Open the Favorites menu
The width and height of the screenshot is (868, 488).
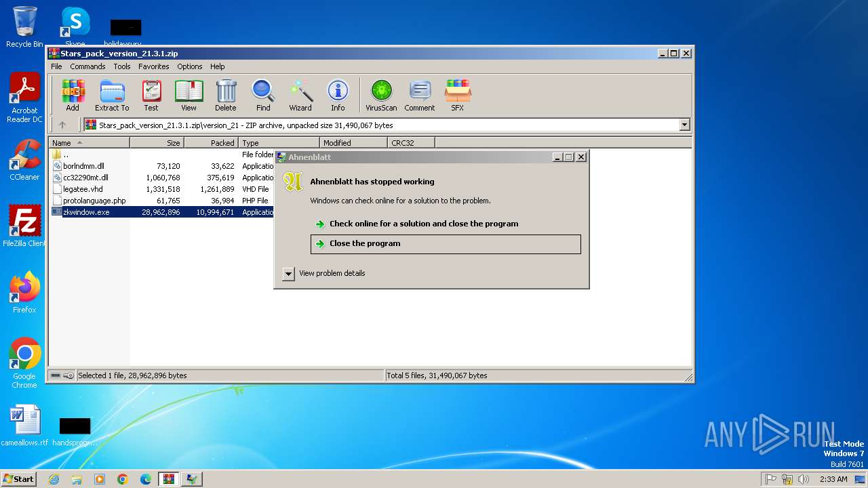point(154,66)
